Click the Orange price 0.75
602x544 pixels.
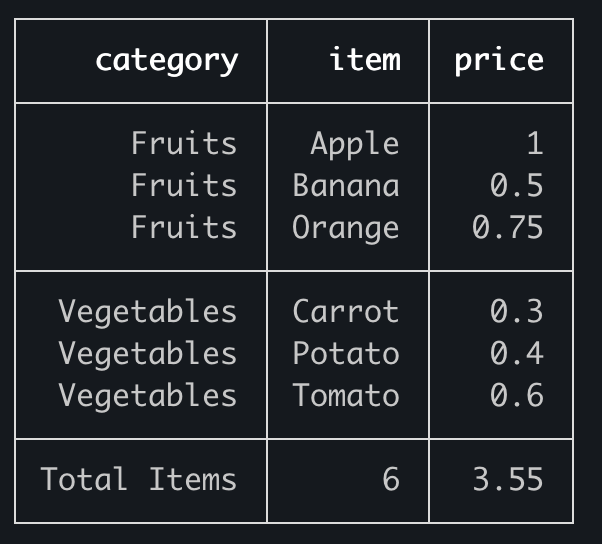click(508, 228)
